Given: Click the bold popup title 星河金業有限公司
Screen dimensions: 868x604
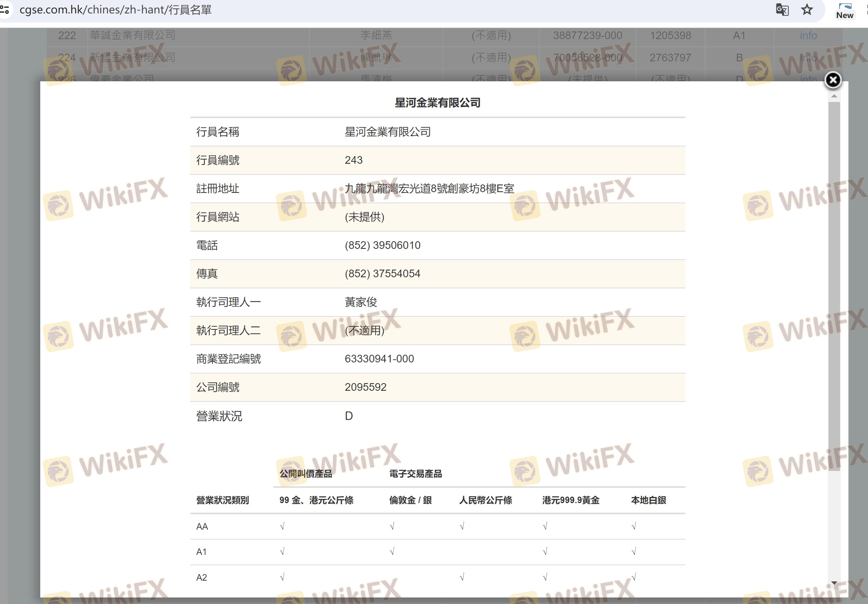Looking at the screenshot, I should pos(437,103).
